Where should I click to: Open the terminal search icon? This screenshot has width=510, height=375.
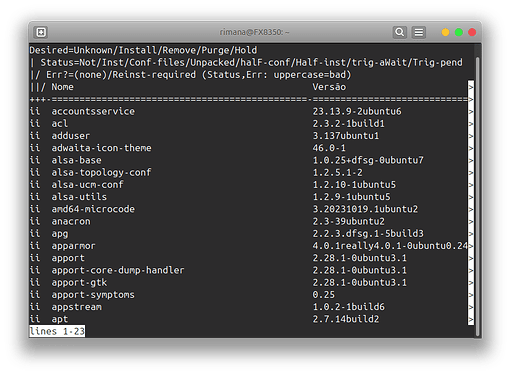[399, 32]
